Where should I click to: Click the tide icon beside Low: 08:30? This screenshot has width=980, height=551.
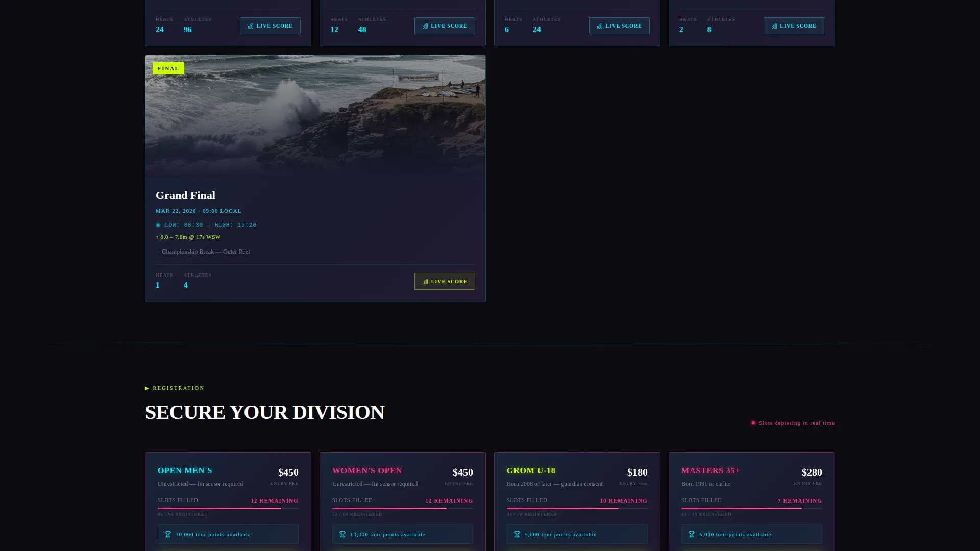(x=158, y=225)
